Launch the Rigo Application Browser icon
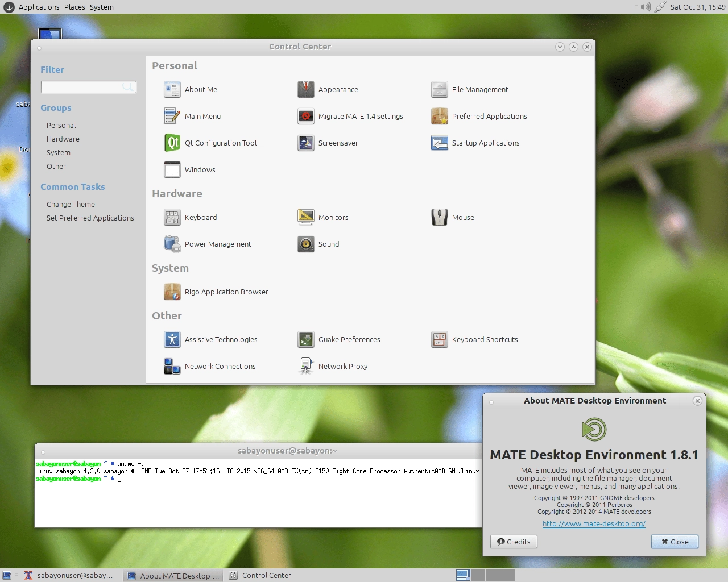728x582 pixels. coord(172,292)
